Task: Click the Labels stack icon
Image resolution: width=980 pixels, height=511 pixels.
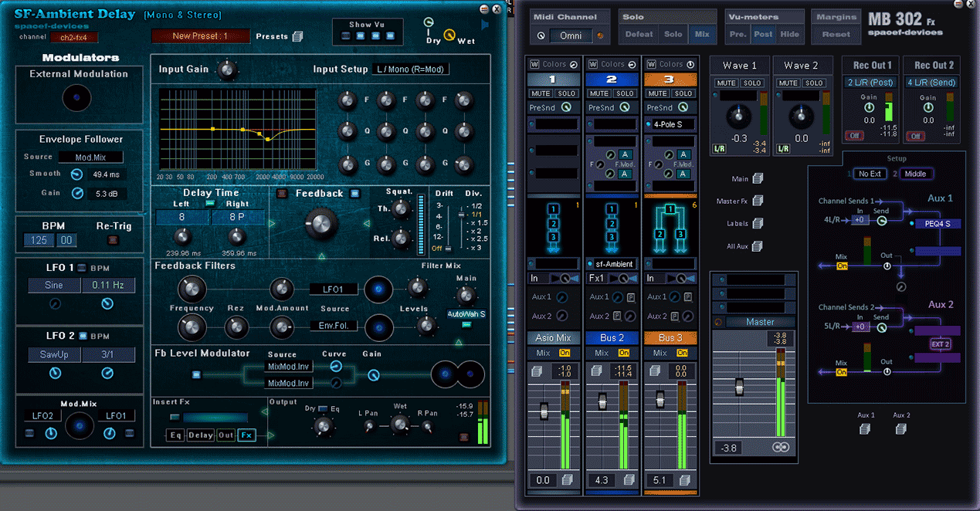Action: click(x=758, y=224)
